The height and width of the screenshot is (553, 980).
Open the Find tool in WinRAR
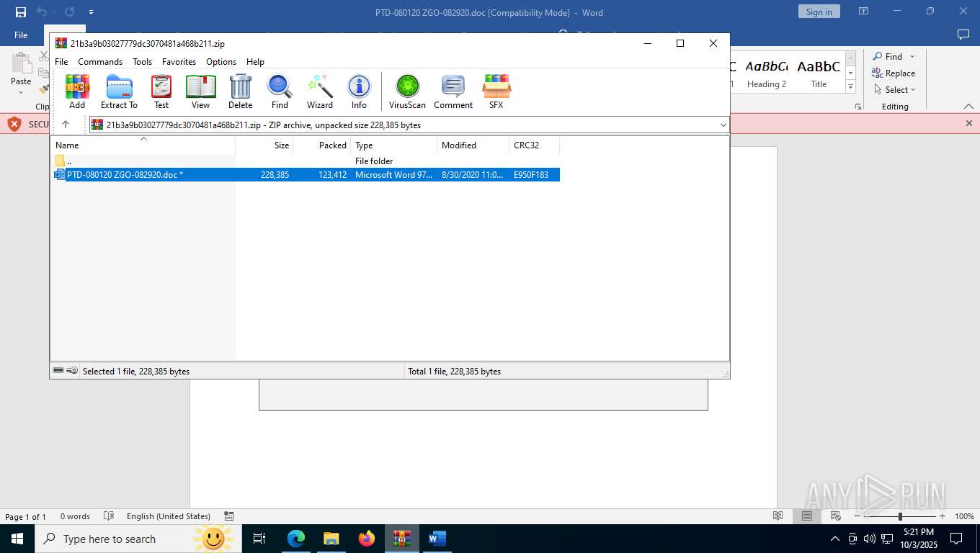(280, 91)
